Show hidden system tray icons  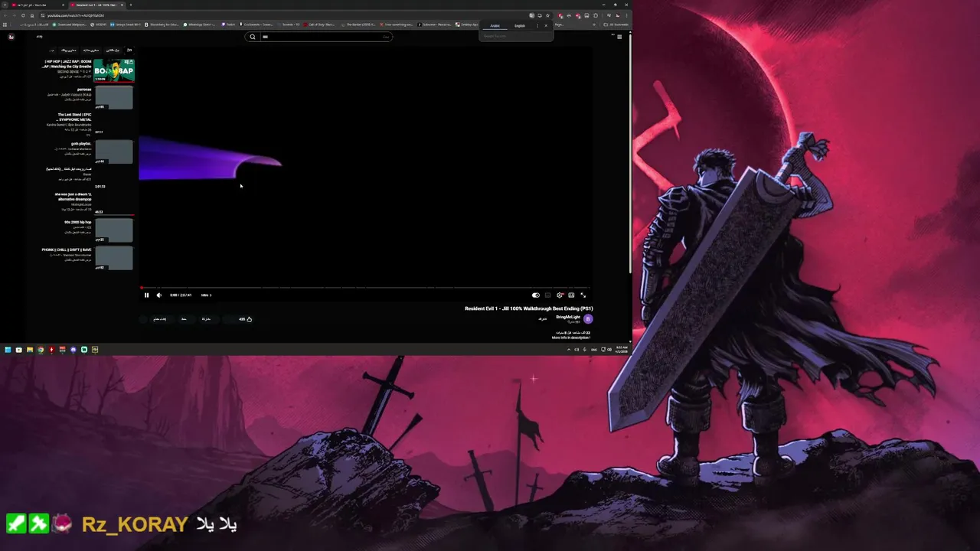568,350
